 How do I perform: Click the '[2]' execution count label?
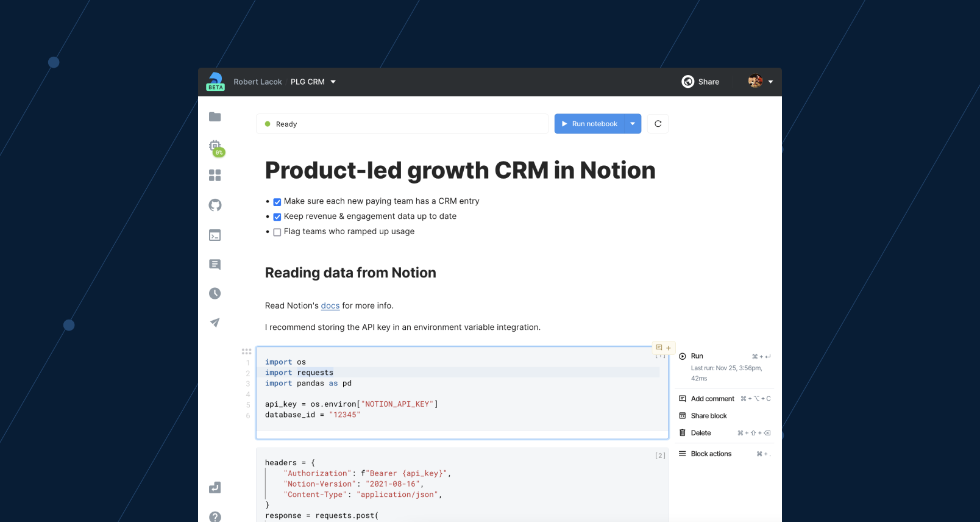click(x=660, y=456)
